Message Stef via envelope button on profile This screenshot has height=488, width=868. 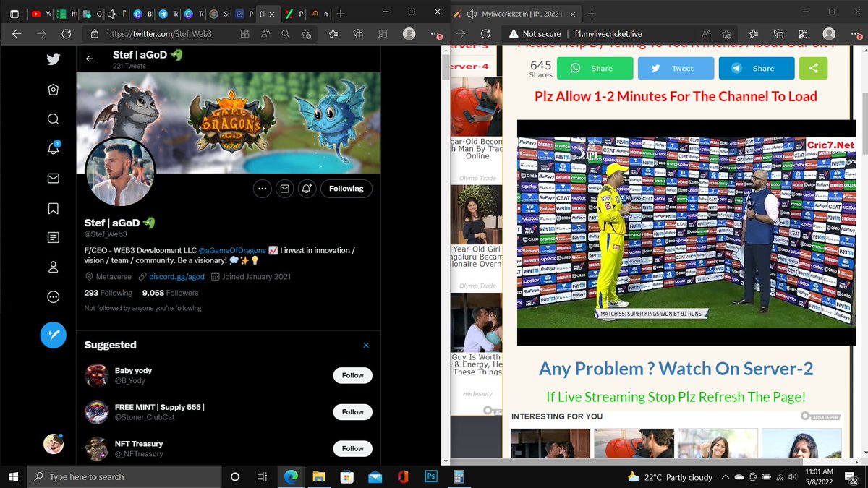(284, 189)
